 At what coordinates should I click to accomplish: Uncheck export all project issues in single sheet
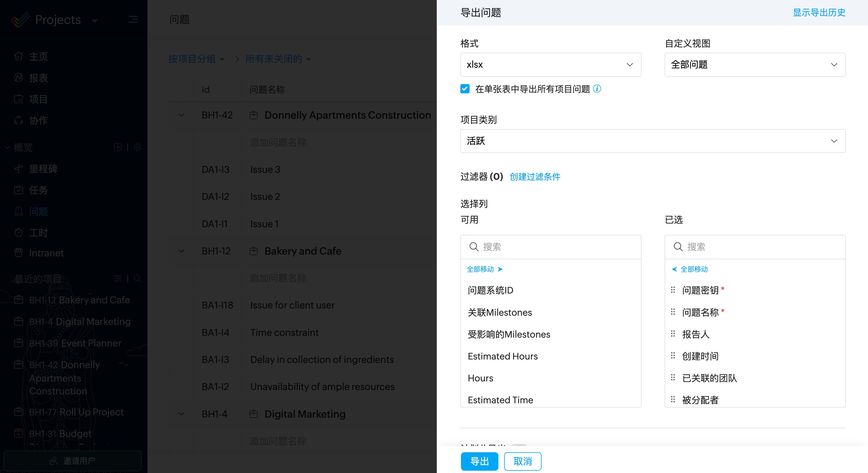point(465,89)
